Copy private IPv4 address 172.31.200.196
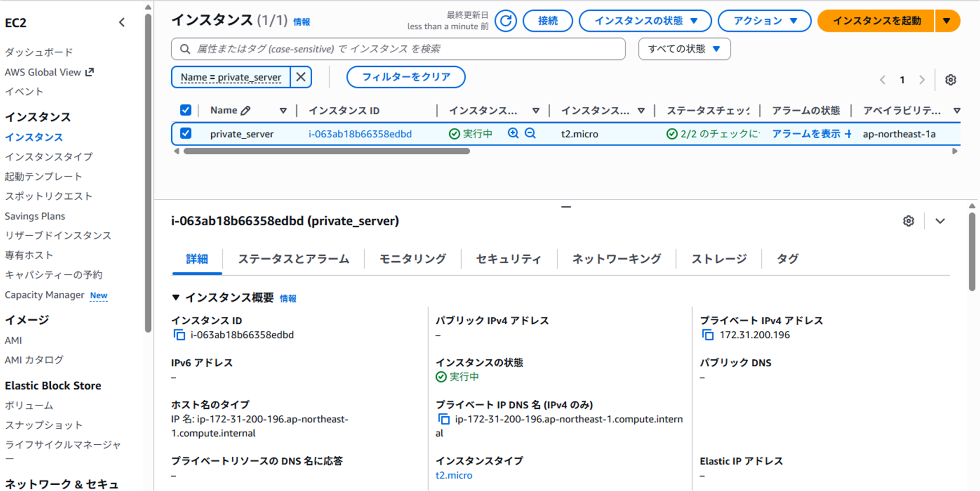980x491 pixels. coord(708,335)
